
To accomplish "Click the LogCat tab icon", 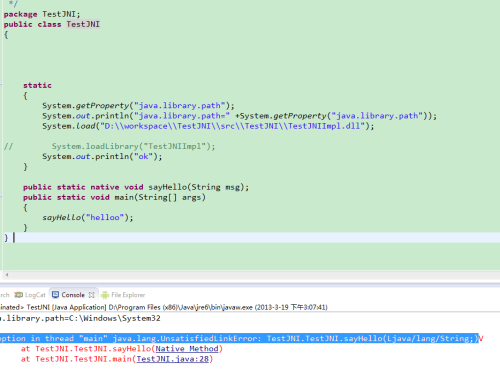I will coord(19,295).
